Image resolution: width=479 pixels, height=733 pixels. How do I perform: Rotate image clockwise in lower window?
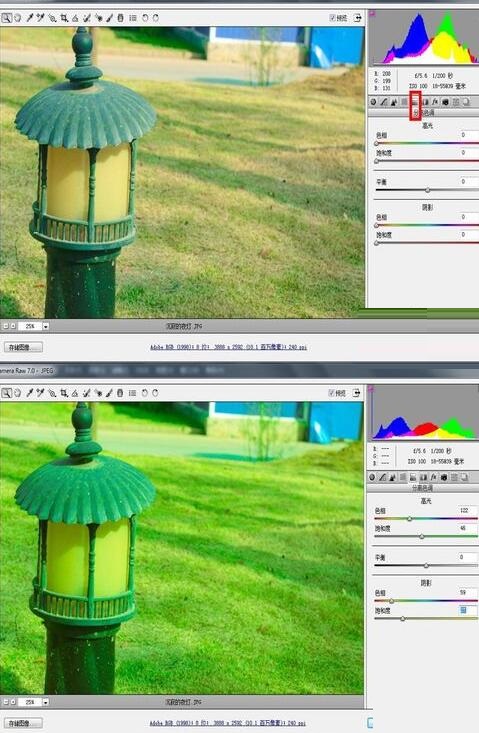point(155,393)
